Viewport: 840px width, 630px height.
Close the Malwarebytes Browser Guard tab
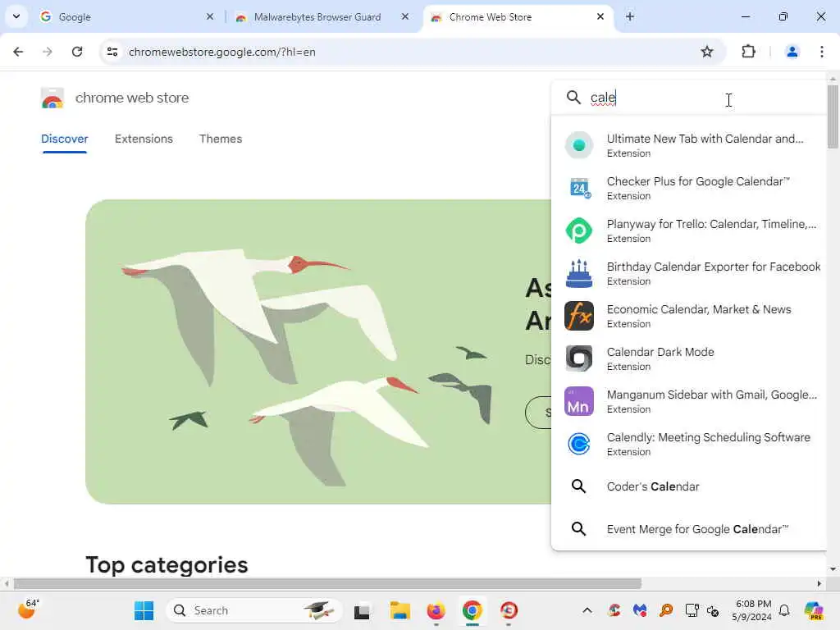pos(405,16)
